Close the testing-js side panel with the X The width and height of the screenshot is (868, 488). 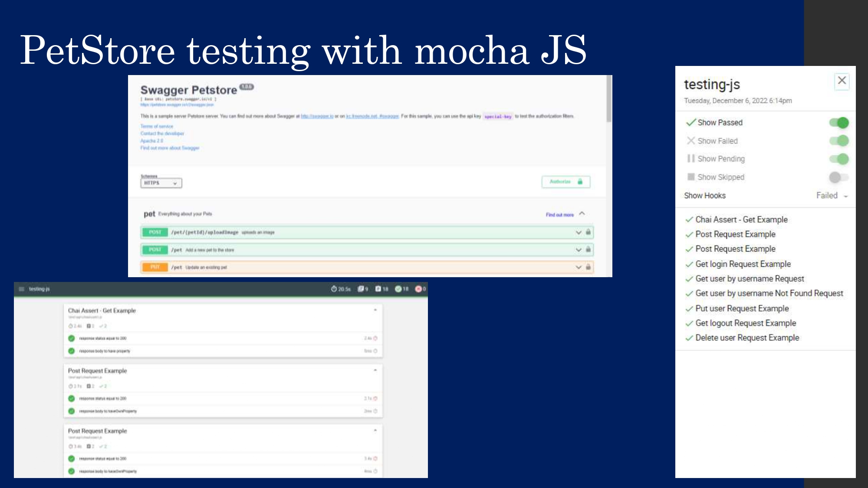tap(842, 81)
